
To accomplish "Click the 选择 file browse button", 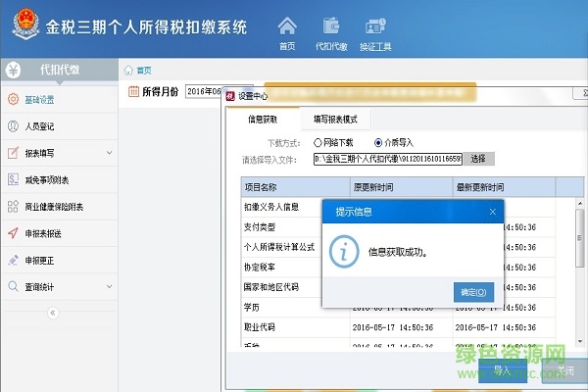I will pyautogui.click(x=477, y=158).
